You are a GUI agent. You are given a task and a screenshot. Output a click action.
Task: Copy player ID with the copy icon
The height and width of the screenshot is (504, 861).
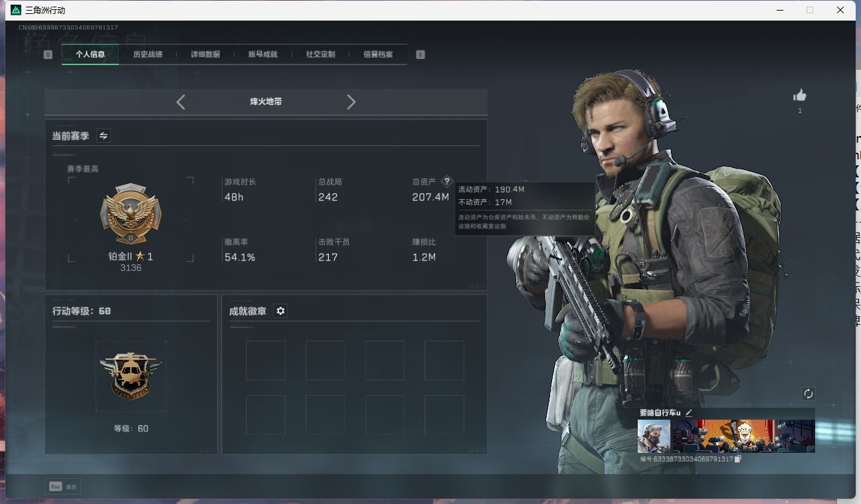tap(738, 459)
